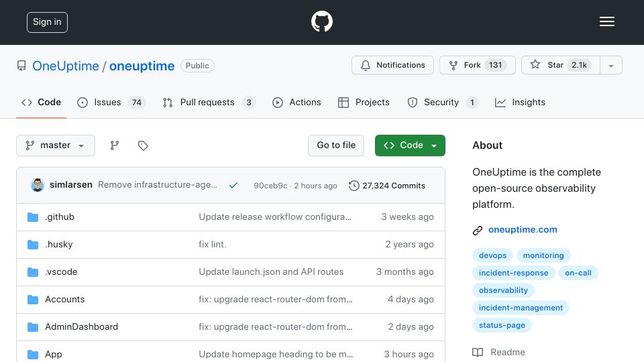644x362 pixels.
Task: Click the folder icon beside .vscode
Action: [x=33, y=272]
